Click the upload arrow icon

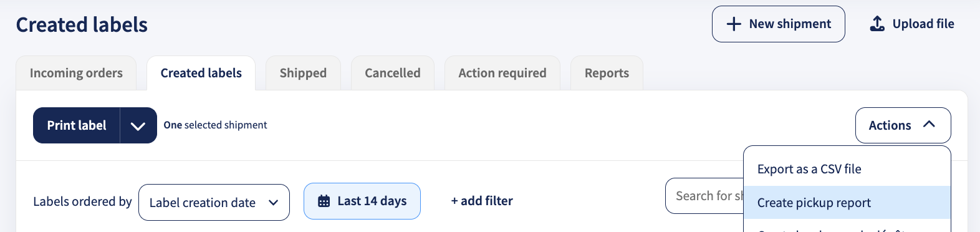(877, 24)
